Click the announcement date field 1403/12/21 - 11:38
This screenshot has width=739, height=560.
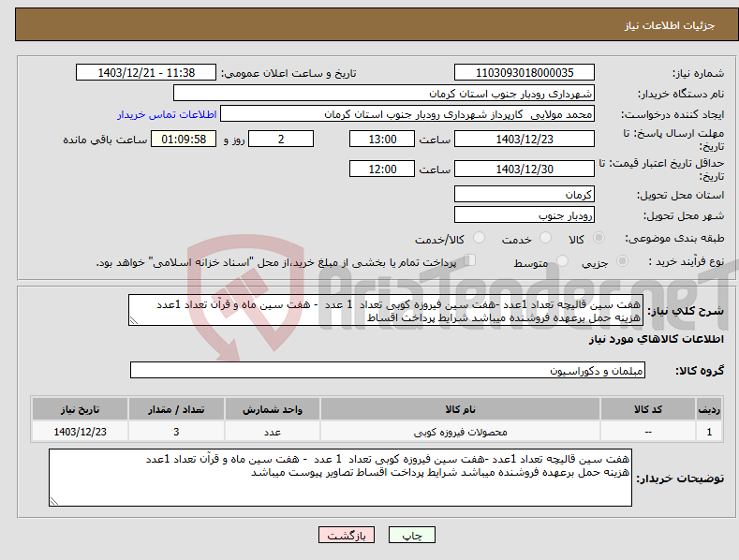tap(146, 73)
